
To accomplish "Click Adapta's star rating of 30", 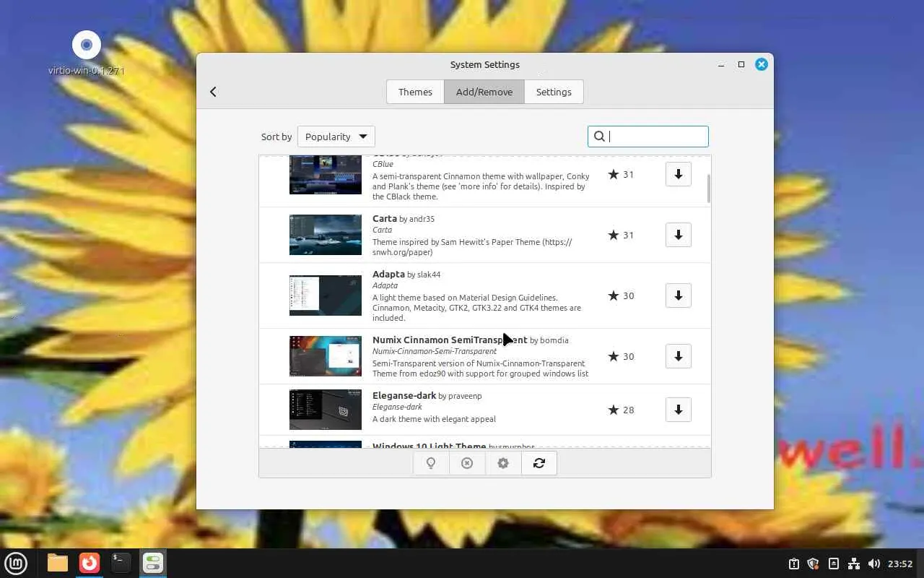I will [x=621, y=296].
